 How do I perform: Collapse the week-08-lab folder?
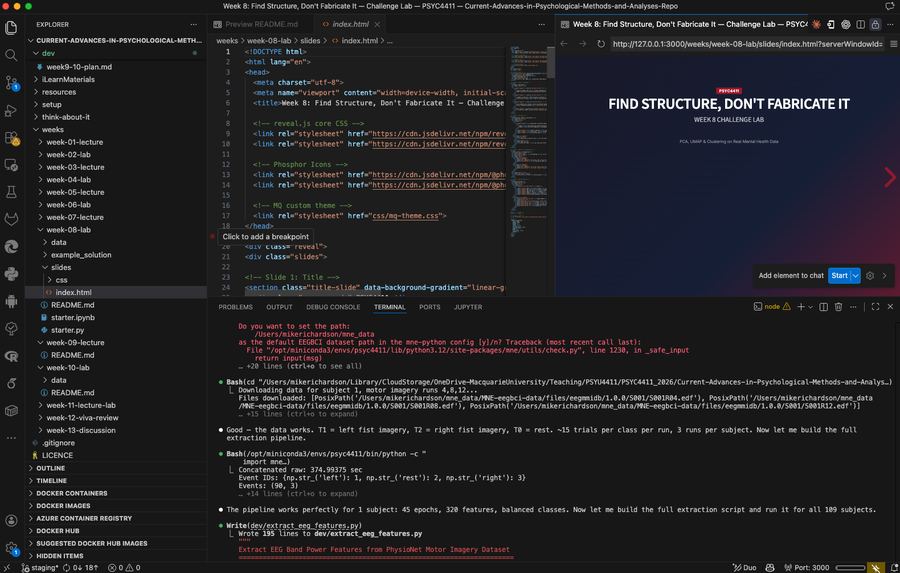click(68, 230)
